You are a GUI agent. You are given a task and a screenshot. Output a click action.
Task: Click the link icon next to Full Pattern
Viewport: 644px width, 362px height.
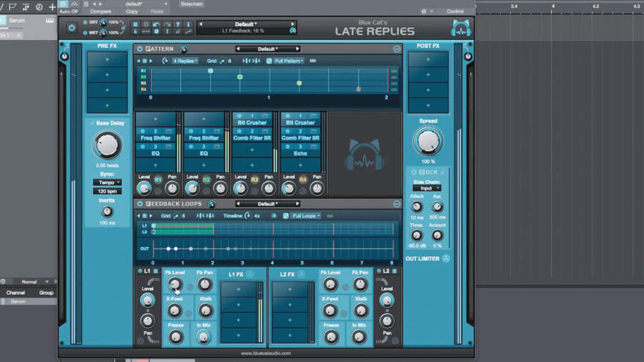pyautogui.click(x=313, y=61)
